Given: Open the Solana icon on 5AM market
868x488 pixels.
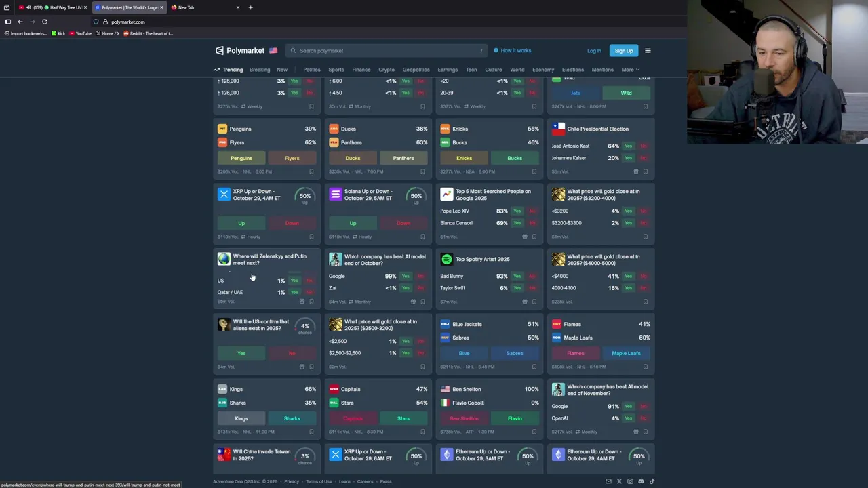Looking at the screenshot, I should [335, 195].
